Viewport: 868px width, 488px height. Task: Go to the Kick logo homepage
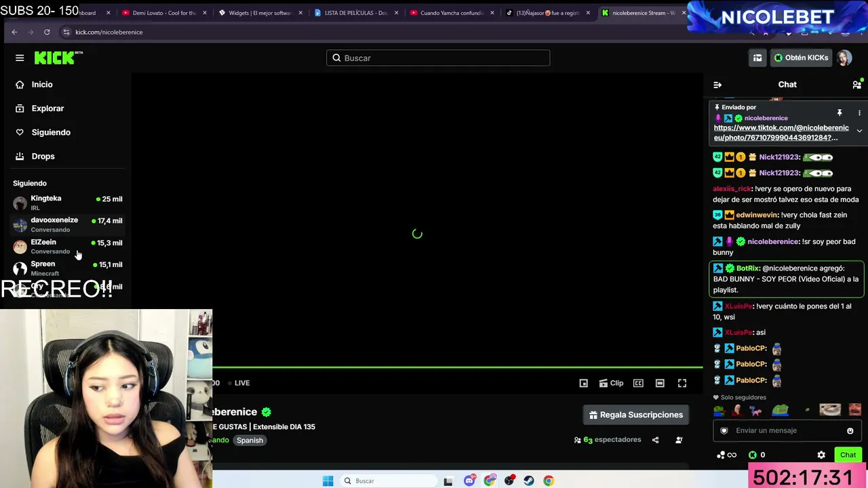pos(58,58)
